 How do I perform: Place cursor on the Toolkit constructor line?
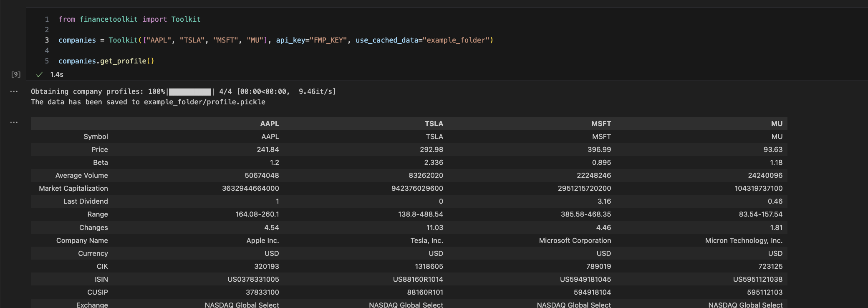tap(276, 40)
